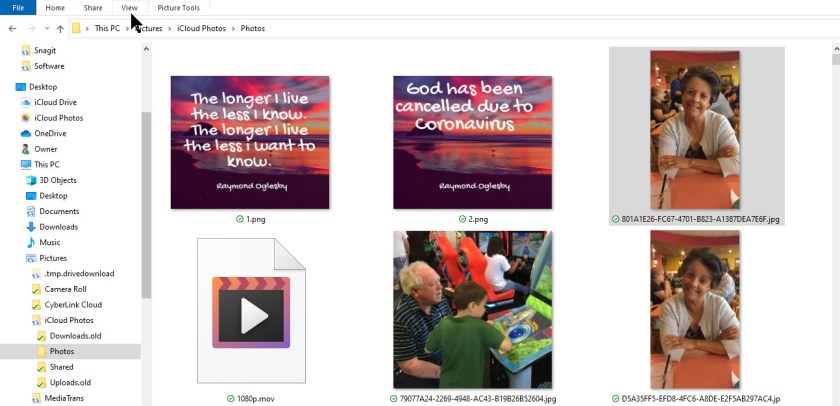Open the Music folder in the sidebar
840x406 pixels.
tap(49, 242)
